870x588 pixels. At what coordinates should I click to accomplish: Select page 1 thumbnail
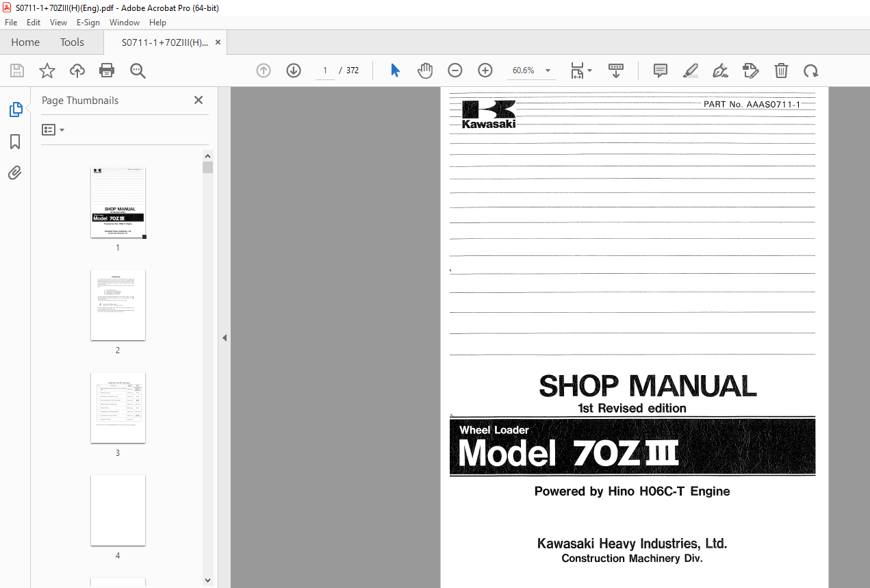(118, 203)
